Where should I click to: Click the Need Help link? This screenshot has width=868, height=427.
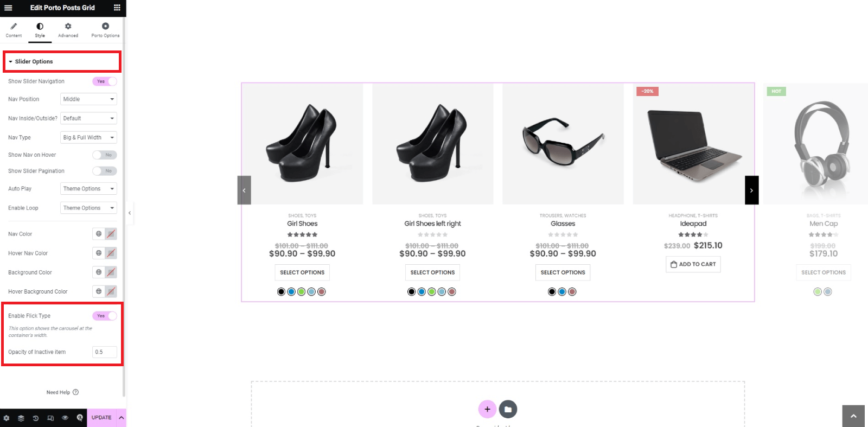point(62,392)
